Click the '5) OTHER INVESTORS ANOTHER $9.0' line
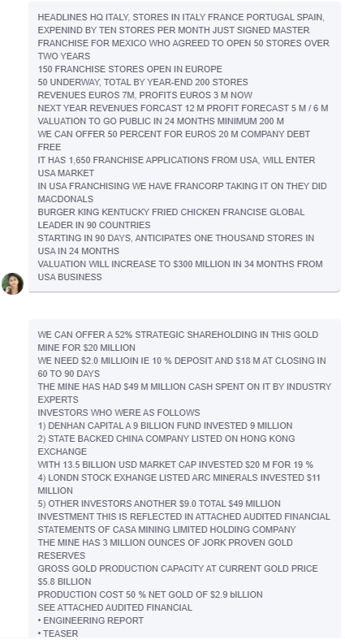This screenshot has width=345, height=644. coord(159,504)
